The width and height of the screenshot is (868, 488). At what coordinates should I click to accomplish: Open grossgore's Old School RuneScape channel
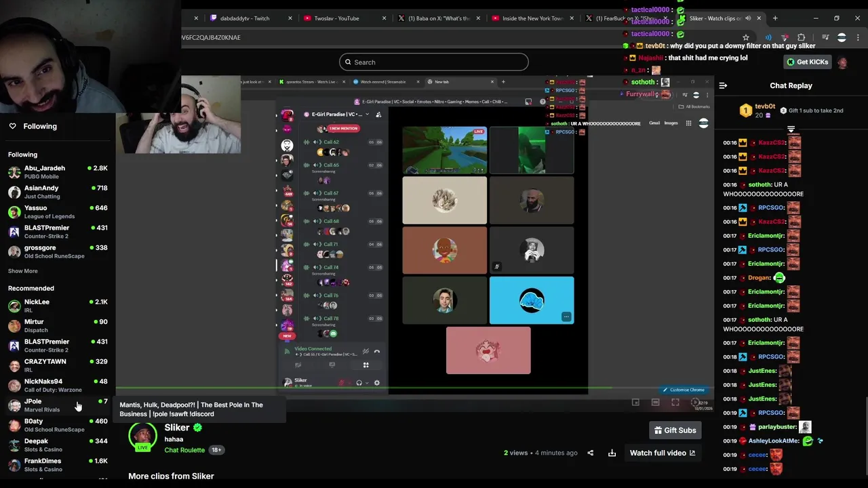[58, 251]
